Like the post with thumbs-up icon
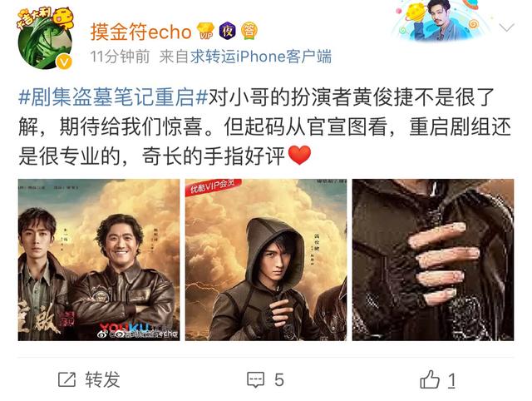The image size is (532, 401). (x=430, y=379)
